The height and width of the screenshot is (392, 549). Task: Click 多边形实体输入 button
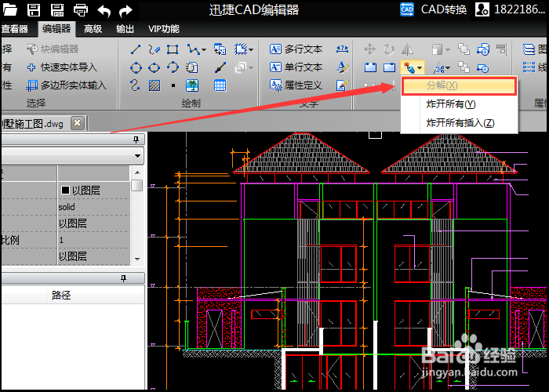(67, 85)
